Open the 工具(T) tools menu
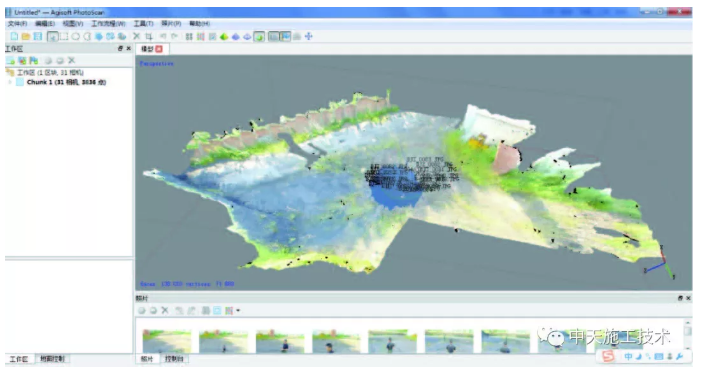This screenshot has width=701, height=374. (143, 24)
